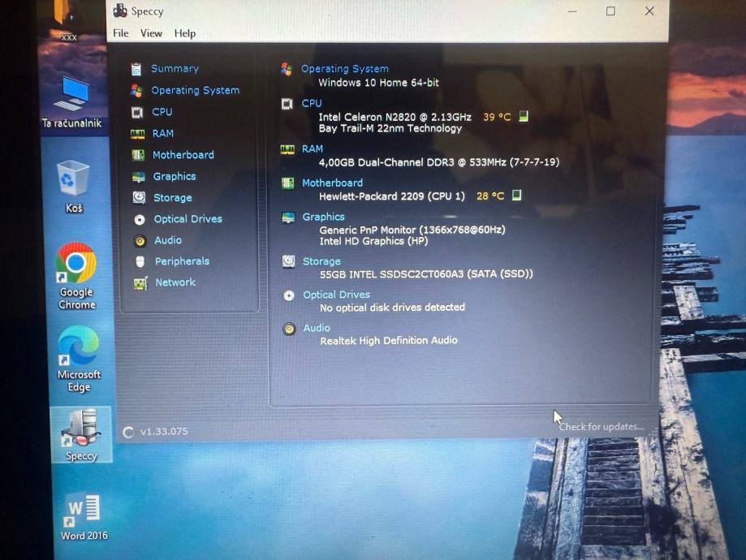The width and height of the screenshot is (746, 560).
Task: Open the View menu
Action: pyautogui.click(x=151, y=33)
